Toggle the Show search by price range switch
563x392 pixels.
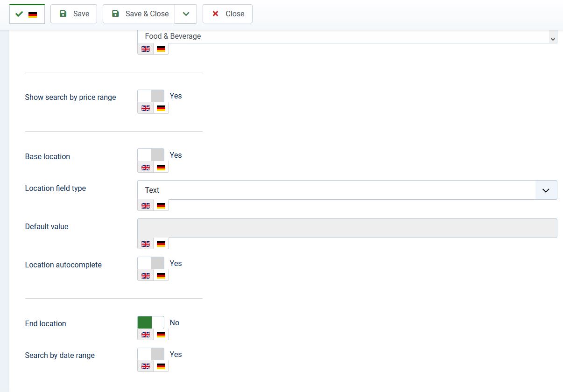pyautogui.click(x=151, y=96)
